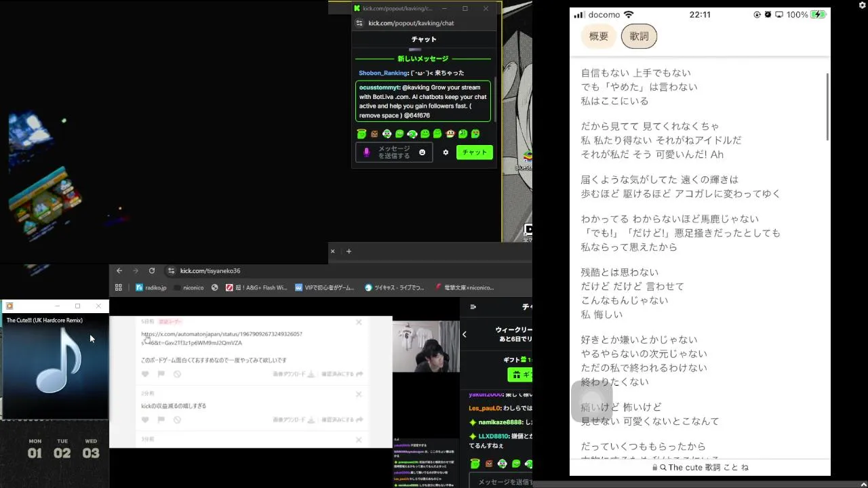Image resolution: width=868 pixels, height=488 pixels.
Task: Insert the halo green emote in popout chat
Action: pos(361,134)
